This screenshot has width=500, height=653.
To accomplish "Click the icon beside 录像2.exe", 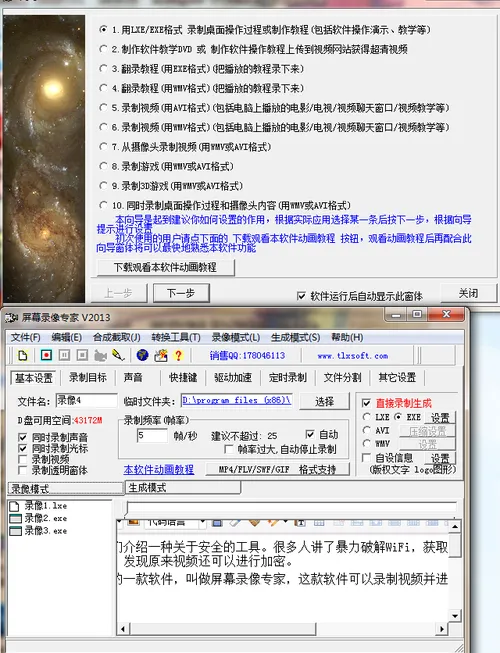I will point(15,518).
